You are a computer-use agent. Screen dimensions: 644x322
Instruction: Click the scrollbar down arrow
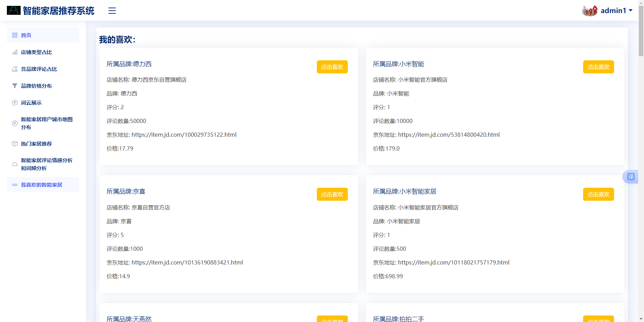(x=641, y=319)
